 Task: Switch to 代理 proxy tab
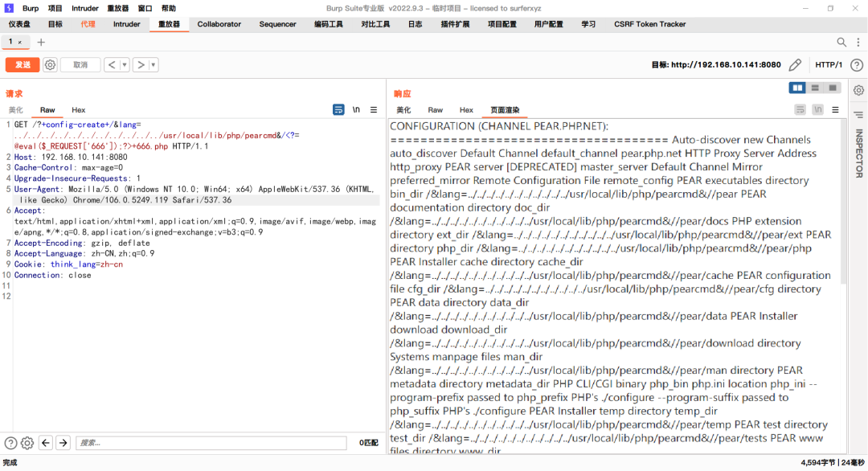coord(88,24)
